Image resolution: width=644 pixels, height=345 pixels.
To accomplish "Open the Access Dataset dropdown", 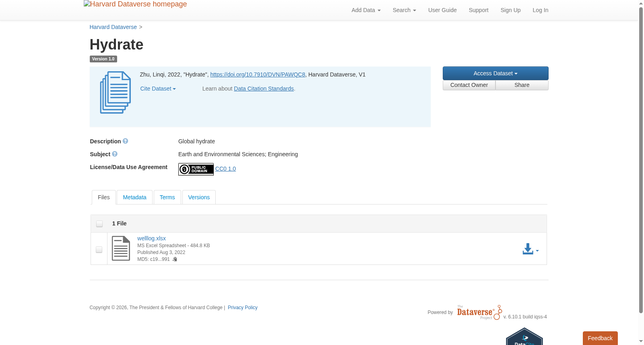I will [x=495, y=73].
